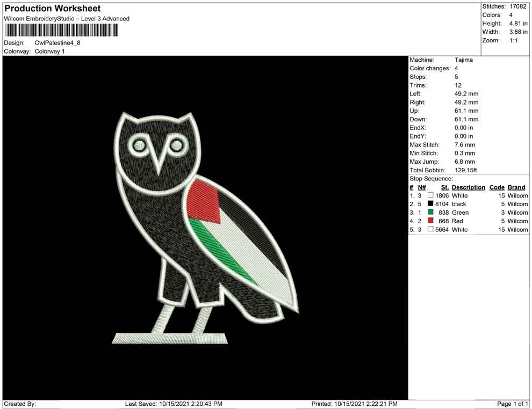Click the Max Jump value '6.8 mm'
This screenshot has width=532, height=409.
[465, 162]
